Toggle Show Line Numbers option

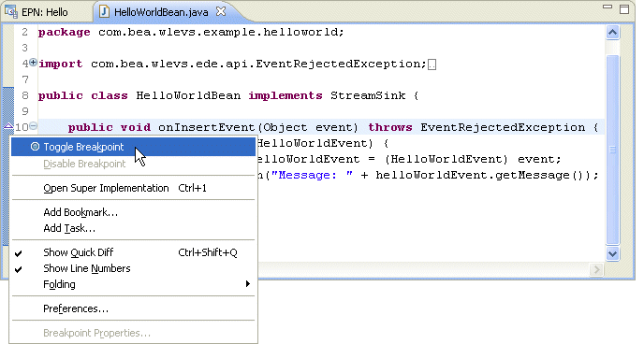click(x=133, y=268)
